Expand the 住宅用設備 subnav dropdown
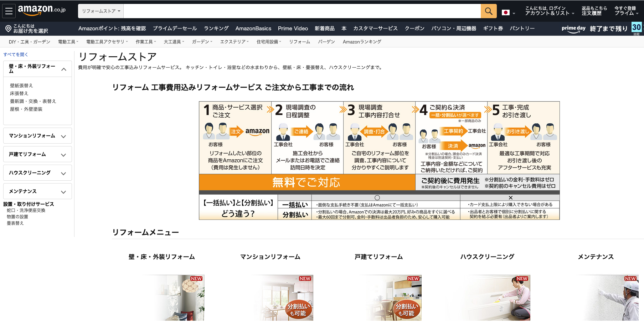This screenshot has height=325, width=644. [269, 42]
